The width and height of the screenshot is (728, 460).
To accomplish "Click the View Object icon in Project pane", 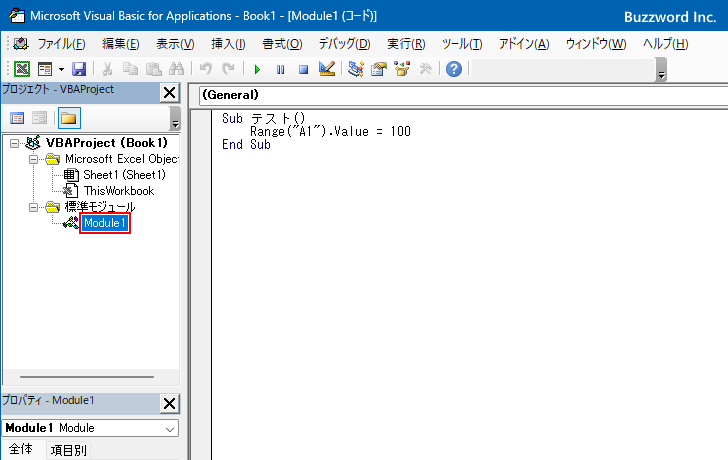I will click(39, 118).
